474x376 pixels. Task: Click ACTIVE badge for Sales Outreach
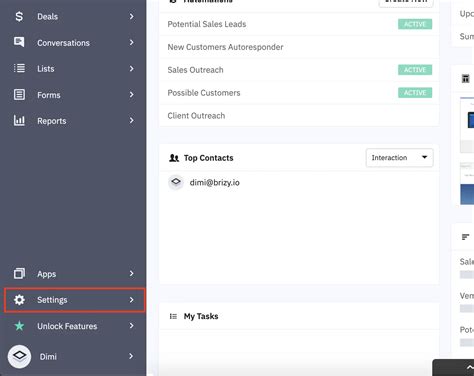(x=415, y=70)
